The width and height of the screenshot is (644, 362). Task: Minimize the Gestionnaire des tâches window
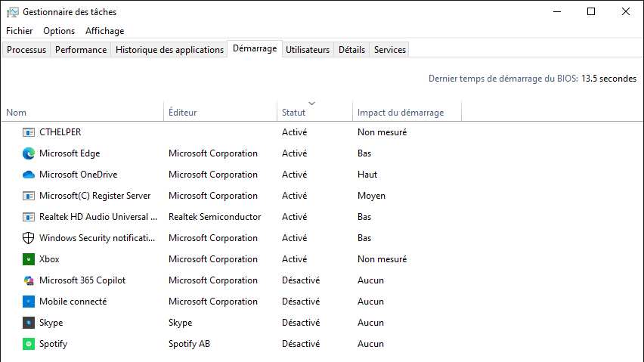(557, 11)
